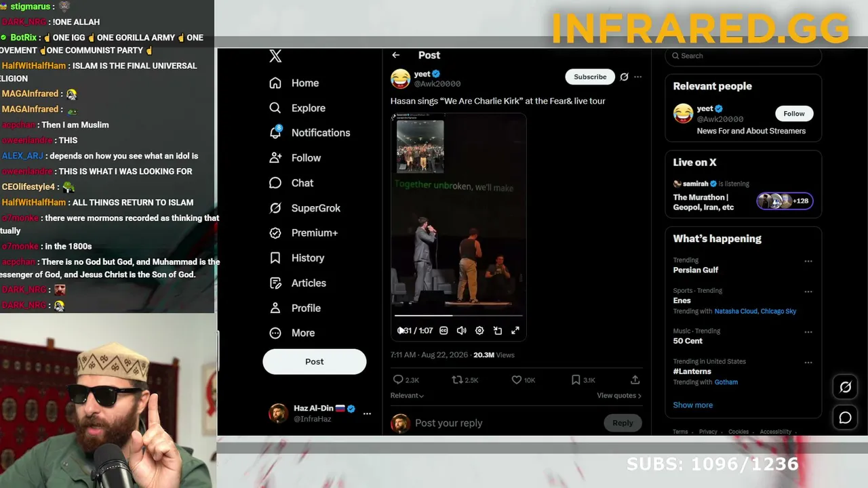Viewport: 868px width, 488px height.
Task: Open the 50 Cent trending topic
Action: pos(688,341)
